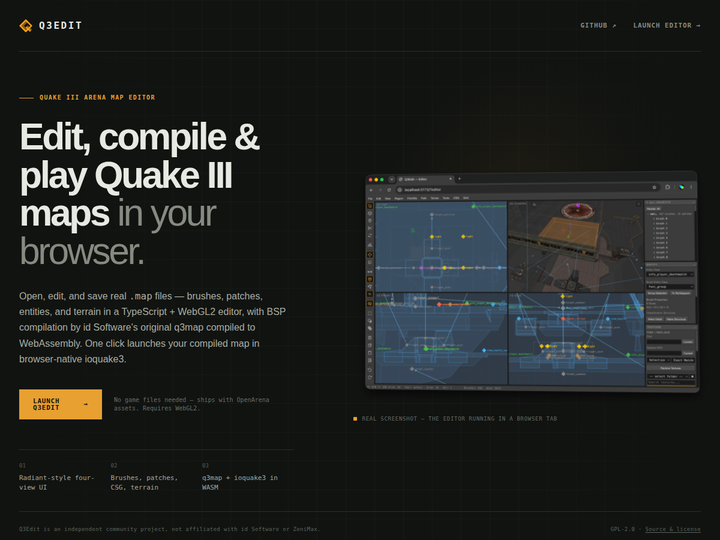Open the info_player_deathmatch entity class dropdown
The image size is (720, 540).
point(670,274)
